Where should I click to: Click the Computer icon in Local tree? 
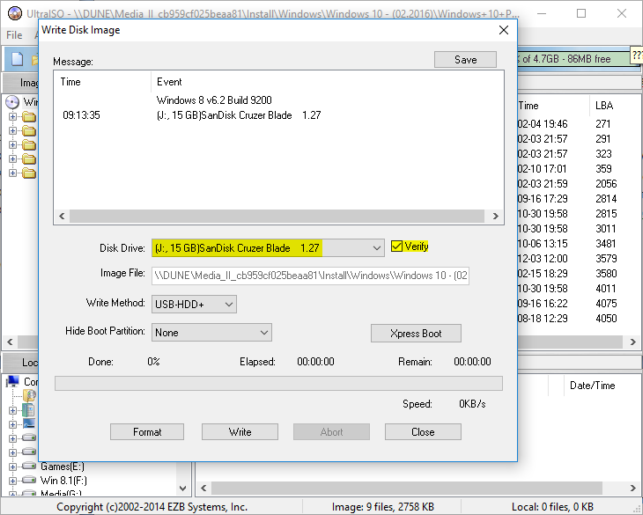pyautogui.click(x=13, y=381)
